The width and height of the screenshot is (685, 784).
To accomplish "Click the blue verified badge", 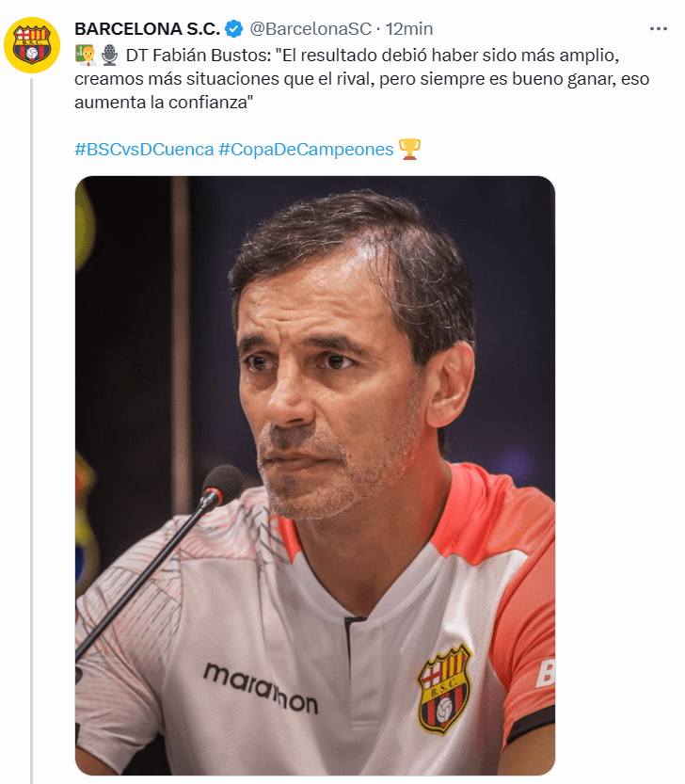I will pyautogui.click(x=233, y=29).
